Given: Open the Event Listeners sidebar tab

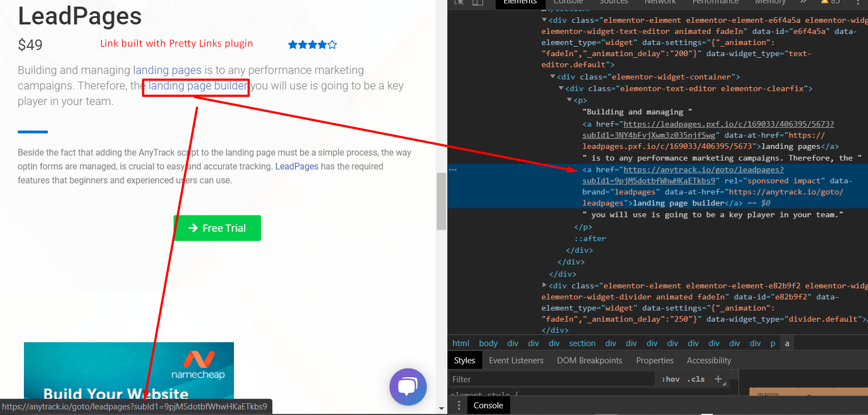Looking at the screenshot, I should coord(516,361).
